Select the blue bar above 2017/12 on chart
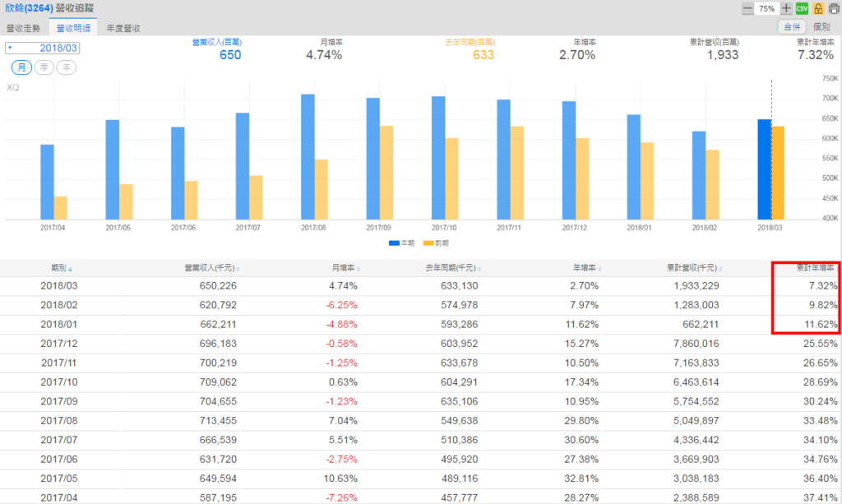842x504 pixels. (569, 160)
